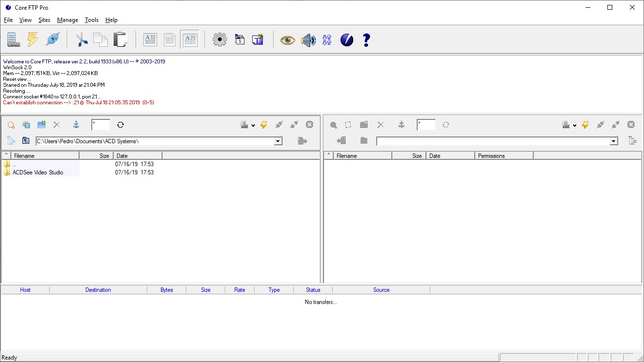Click the template icon with T
Screen dimensions: 644x362
pos(258,39)
